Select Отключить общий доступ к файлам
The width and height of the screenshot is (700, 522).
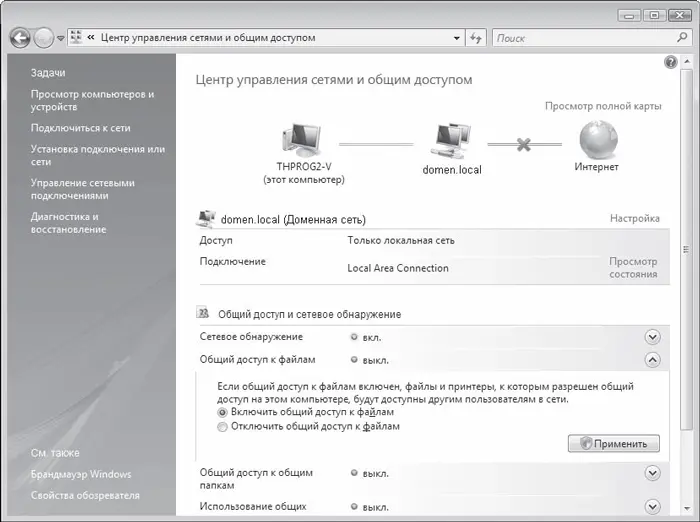pyautogui.click(x=222, y=427)
